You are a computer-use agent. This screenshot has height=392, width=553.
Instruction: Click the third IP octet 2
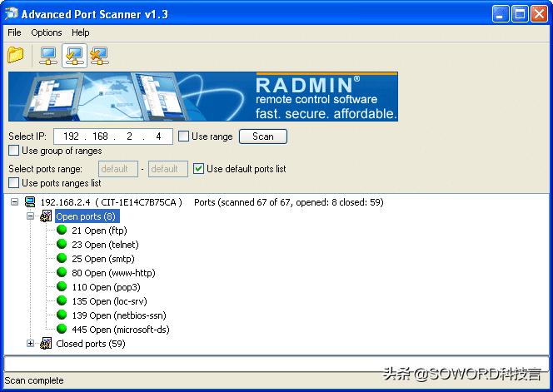click(129, 136)
